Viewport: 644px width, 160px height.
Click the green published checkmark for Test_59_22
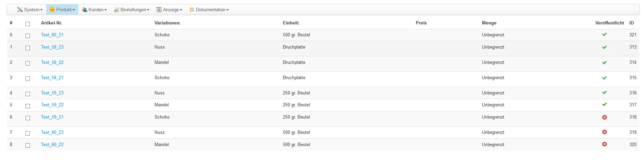point(604,105)
